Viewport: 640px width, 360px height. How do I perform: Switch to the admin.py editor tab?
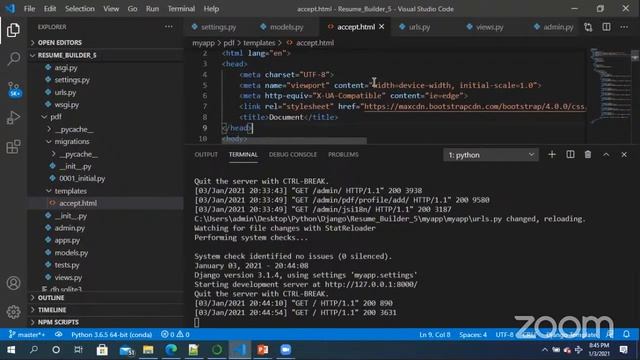(554, 27)
